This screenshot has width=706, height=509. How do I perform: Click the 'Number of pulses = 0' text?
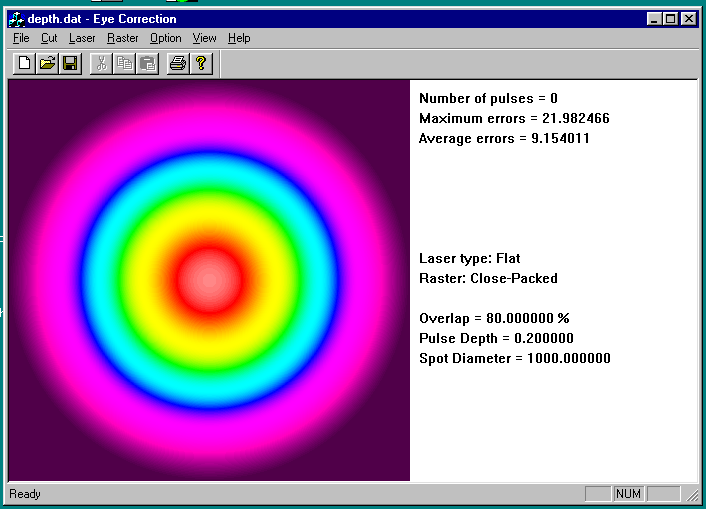(488, 98)
